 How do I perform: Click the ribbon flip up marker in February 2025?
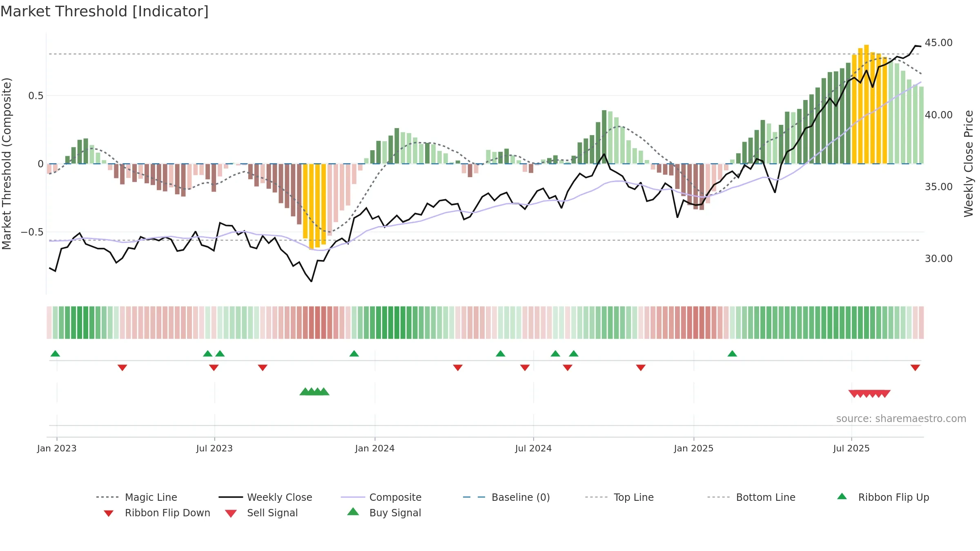(x=732, y=353)
